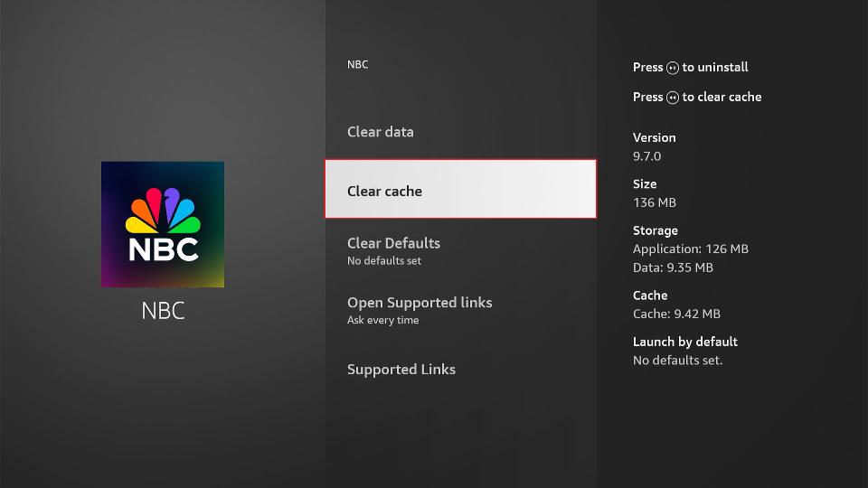The width and height of the screenshot is (868, 488).
Task: Click the Storage heading
Action: pyautogui.click(x=655, y=230)
